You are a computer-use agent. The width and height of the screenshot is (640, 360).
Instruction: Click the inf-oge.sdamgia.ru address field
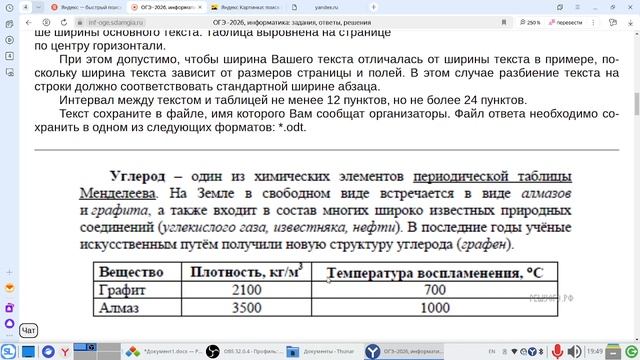(x=116, y=22)
